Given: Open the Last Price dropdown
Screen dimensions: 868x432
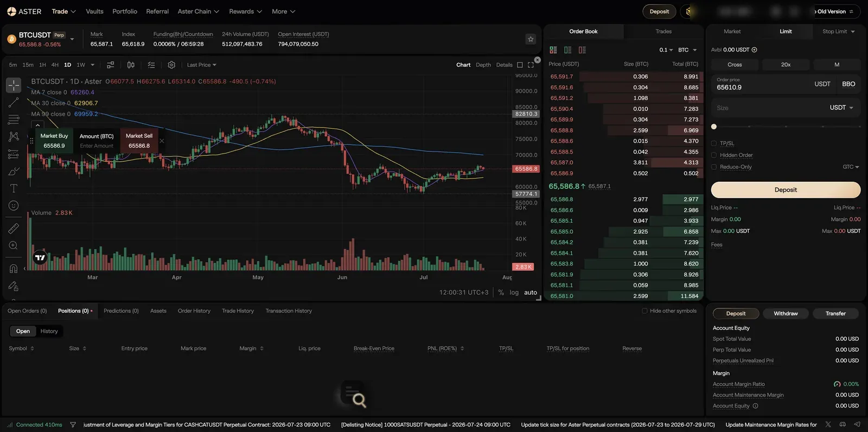Looking at the screenshot, I should pos(201,65).
